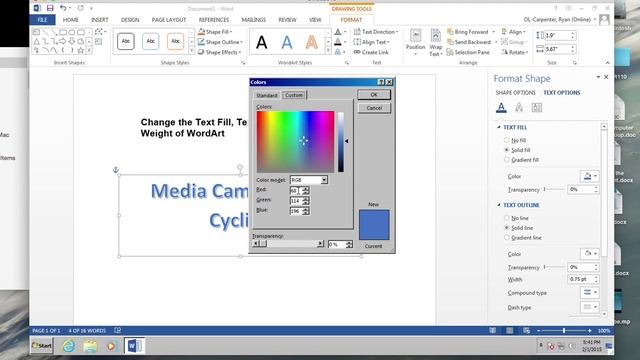Viewport: 640px width, 360px height.
Task: Click the Save icon in quick access toolbar
Action: (50, 8)
